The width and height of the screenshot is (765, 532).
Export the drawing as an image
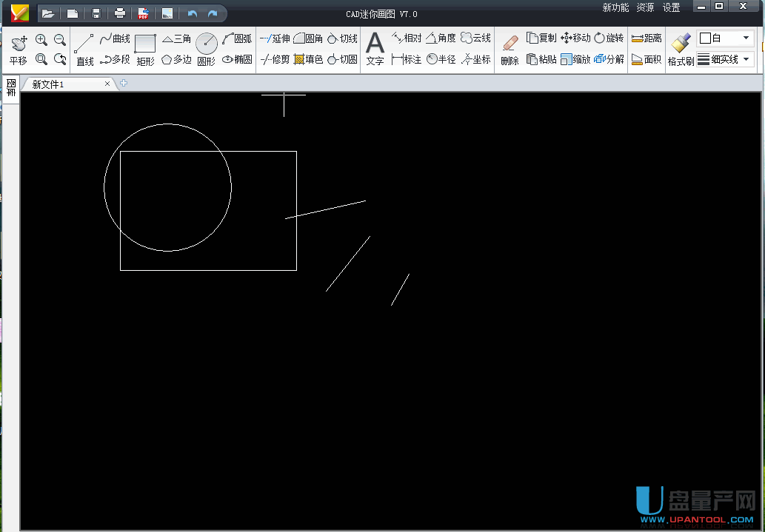coord(167,13)
